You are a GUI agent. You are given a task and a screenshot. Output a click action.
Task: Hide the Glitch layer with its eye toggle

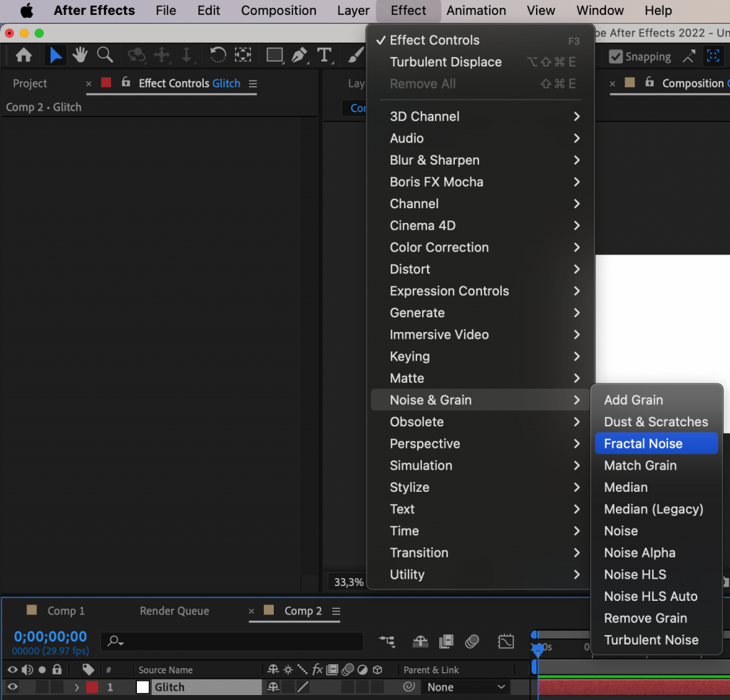point(12,687)
